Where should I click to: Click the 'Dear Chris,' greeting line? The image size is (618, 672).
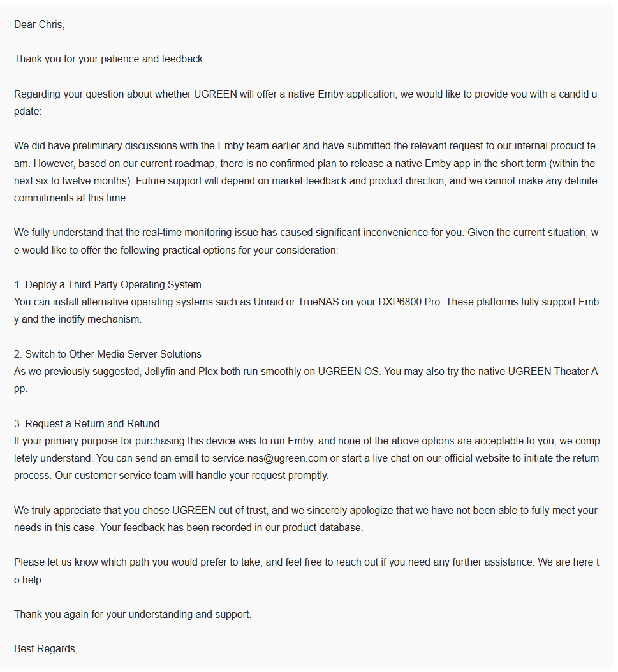click(40, 25)
